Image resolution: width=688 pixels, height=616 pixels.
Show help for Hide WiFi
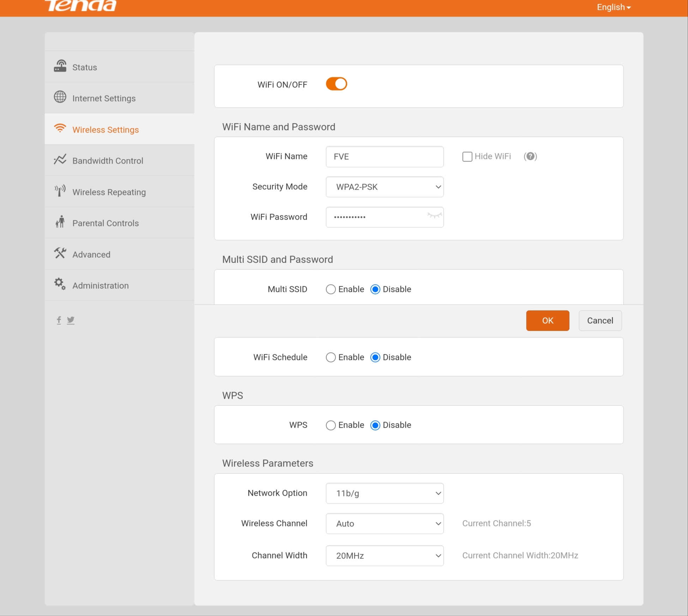point(530,156)
